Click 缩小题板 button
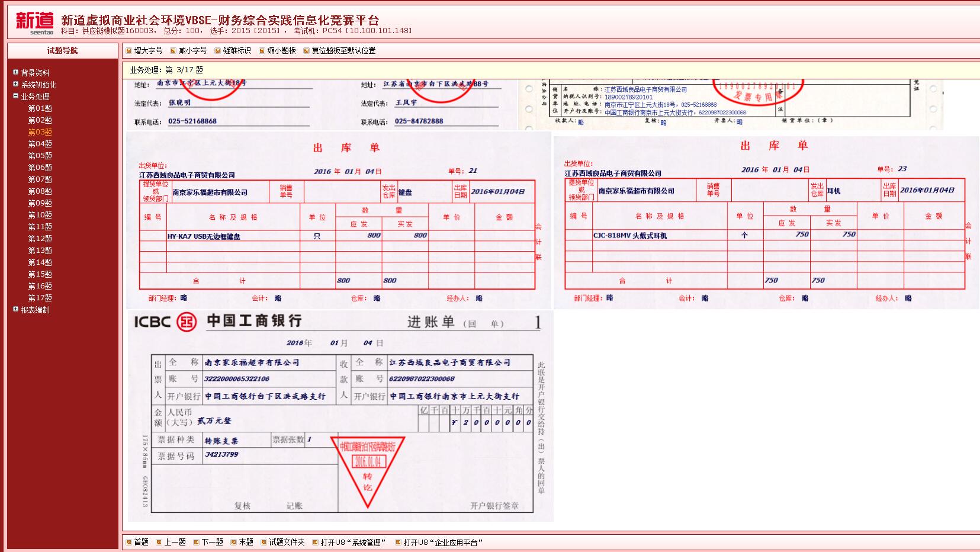The height and width of the screenshot is (552, 980). coord(281,51)
